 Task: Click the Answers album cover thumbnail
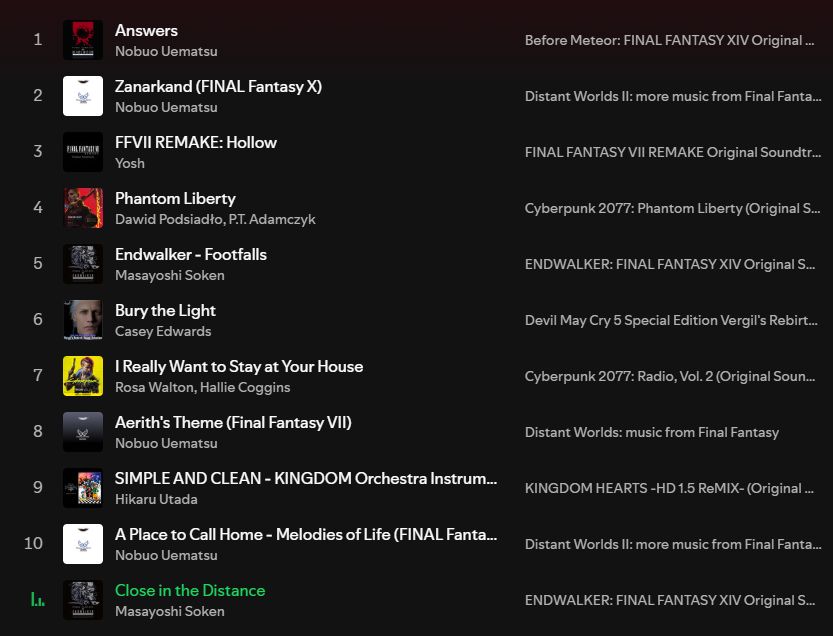point(83,40)
